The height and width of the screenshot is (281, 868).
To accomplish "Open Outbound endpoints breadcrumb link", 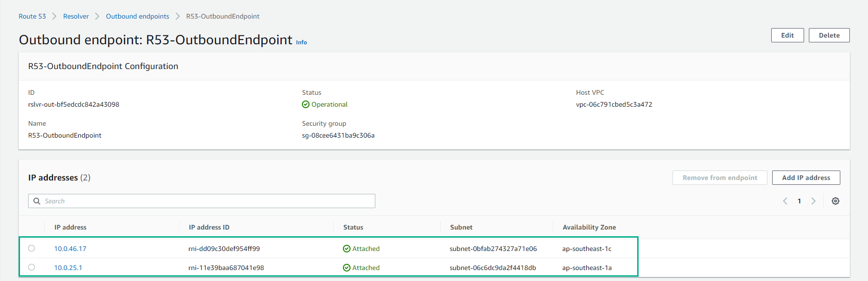I will 137,16.
